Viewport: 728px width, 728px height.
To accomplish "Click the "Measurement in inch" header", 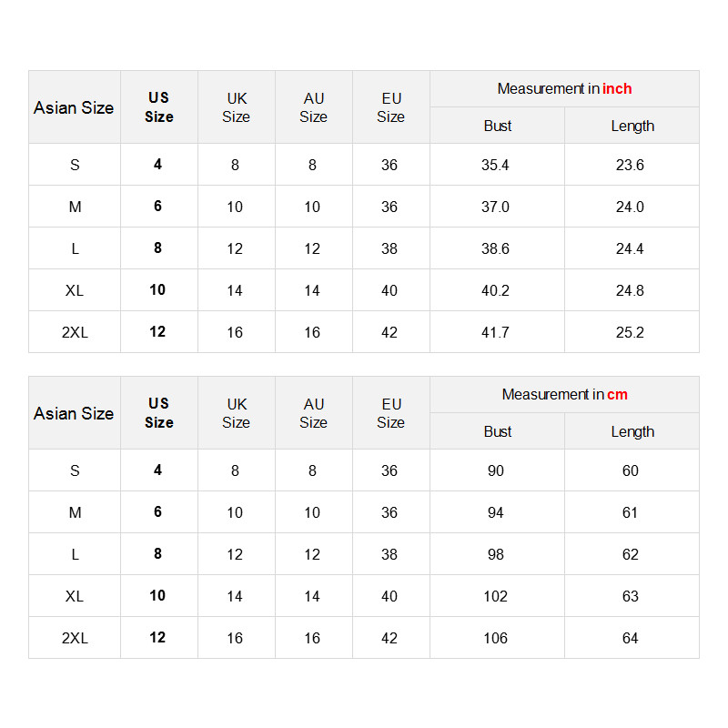I will (564, 89).
